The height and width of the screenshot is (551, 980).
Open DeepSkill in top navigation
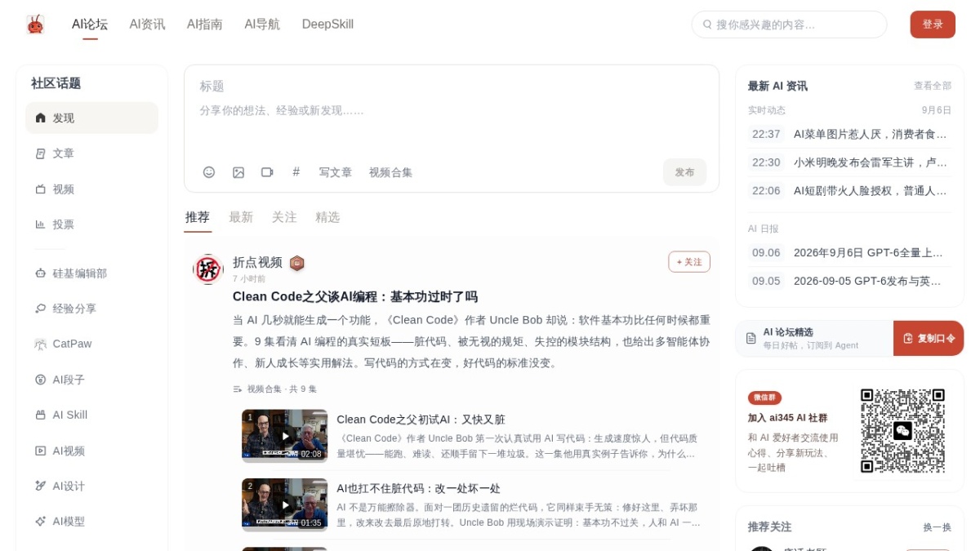point(327,24)
